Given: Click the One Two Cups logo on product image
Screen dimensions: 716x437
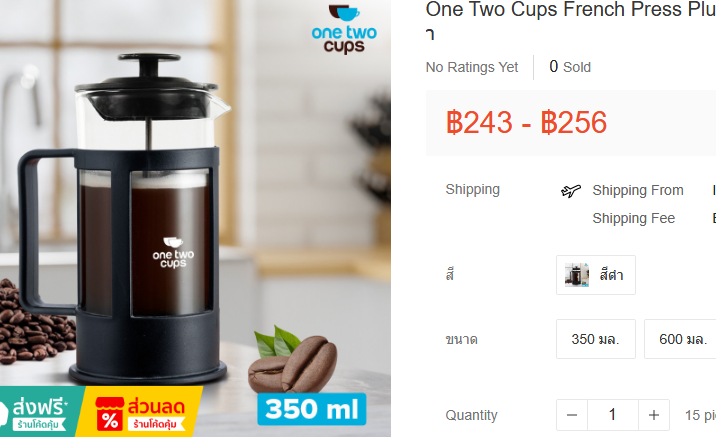Looking at the screenshot, I should click(x=344, y=28).
